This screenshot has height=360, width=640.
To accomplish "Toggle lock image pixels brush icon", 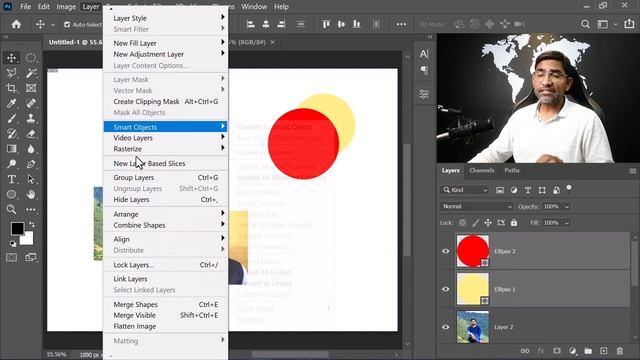I will pos(476,223).
